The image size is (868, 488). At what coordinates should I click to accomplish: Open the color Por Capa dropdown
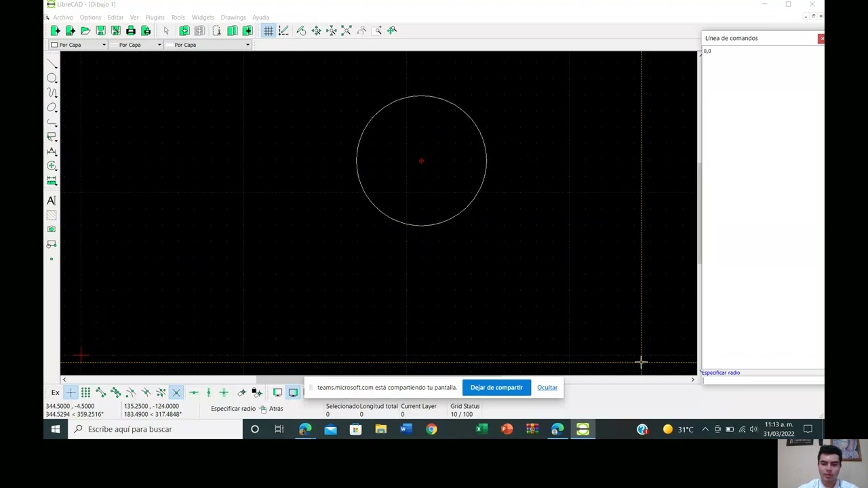tap(79, 45)
